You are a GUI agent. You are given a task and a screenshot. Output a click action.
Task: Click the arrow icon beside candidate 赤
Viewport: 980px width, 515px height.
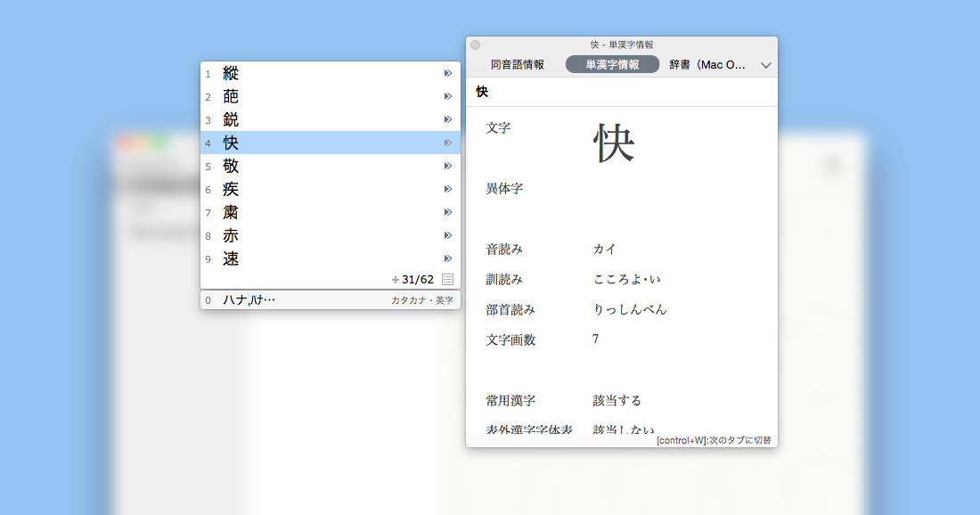click(x=448, y=235)
